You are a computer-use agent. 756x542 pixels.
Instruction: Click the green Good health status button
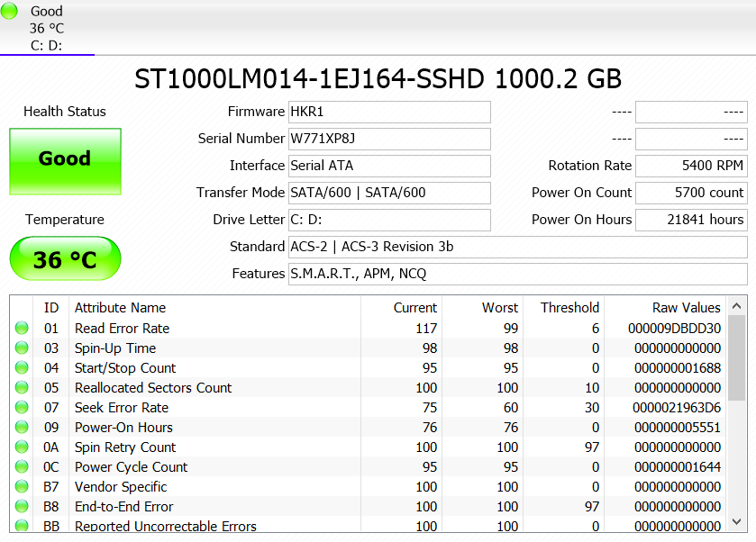click(x=65, y=161)
